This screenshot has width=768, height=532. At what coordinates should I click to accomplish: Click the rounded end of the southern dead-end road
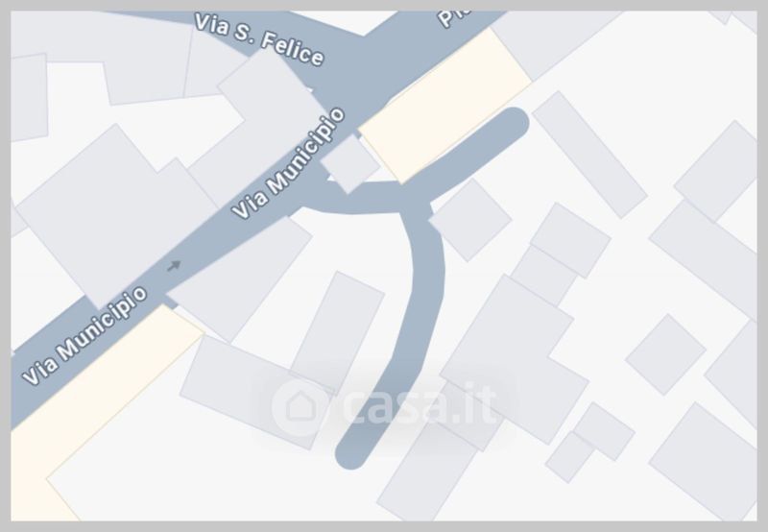pos(351,452)
